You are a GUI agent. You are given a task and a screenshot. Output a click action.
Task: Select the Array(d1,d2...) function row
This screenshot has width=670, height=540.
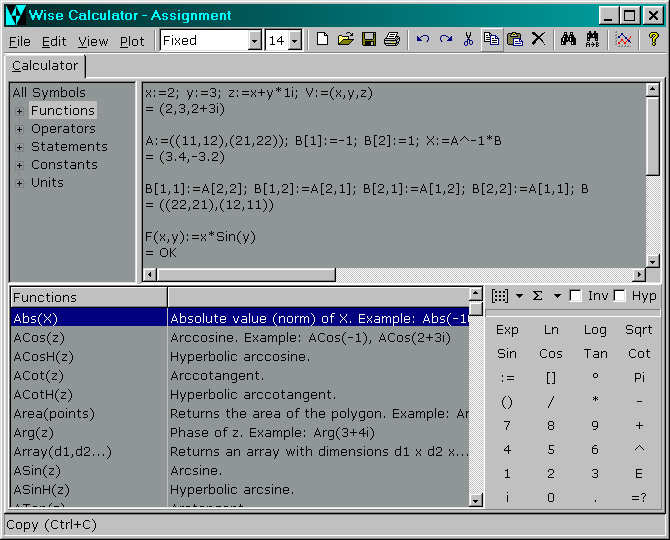click(x=240, y=452)
